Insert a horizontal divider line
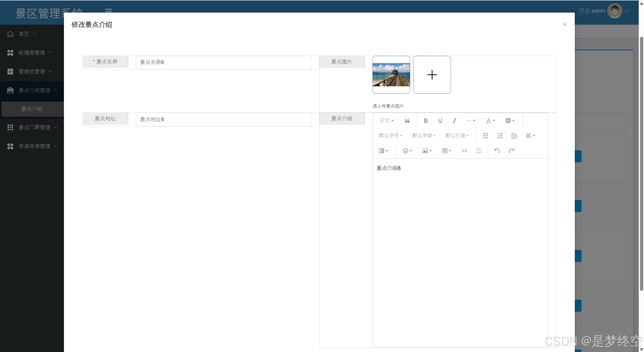The height and width of the screenshot is (352, 644). (479, 151)
